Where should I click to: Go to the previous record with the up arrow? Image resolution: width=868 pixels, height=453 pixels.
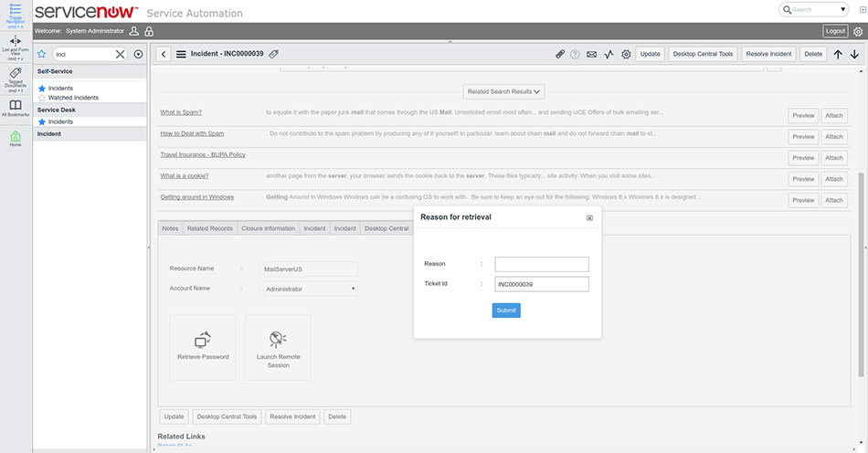[838, 54]
